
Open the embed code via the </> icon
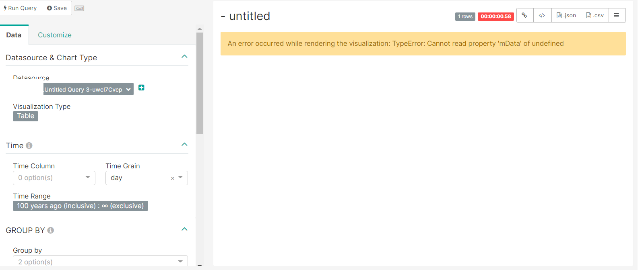pos(542,15)
